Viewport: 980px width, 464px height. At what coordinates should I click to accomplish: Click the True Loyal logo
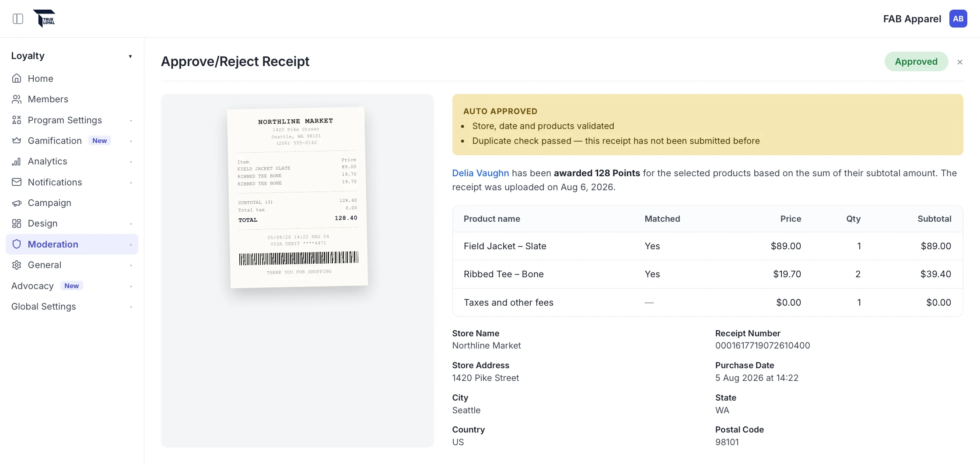pyautogui.click(x=44, y=18)
